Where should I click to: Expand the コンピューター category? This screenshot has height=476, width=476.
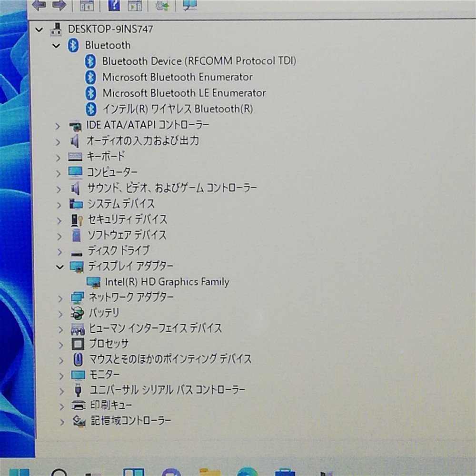pos(59,173)
